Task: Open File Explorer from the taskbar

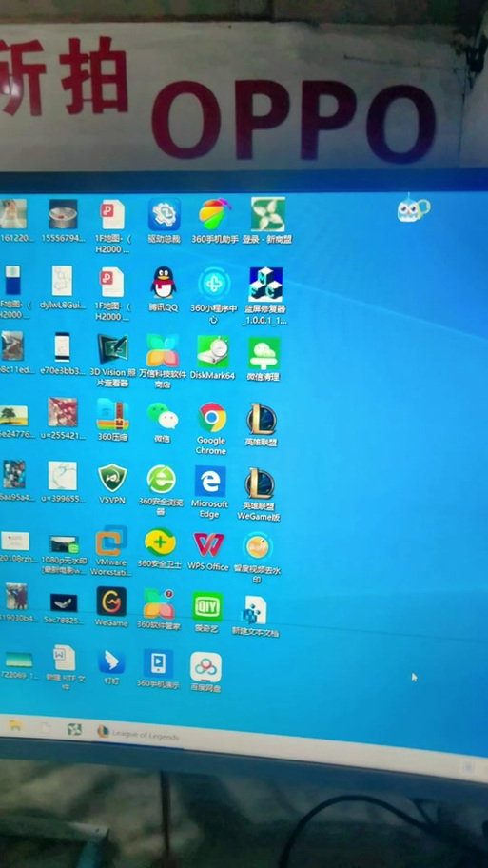Action: click(15, 726)
